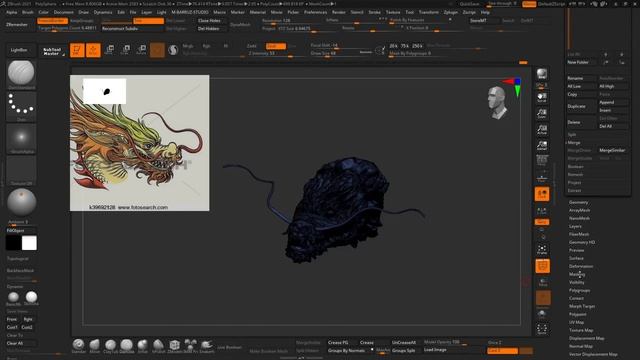Select the ClayTubes brush at bottom shelf

point(110,345)
